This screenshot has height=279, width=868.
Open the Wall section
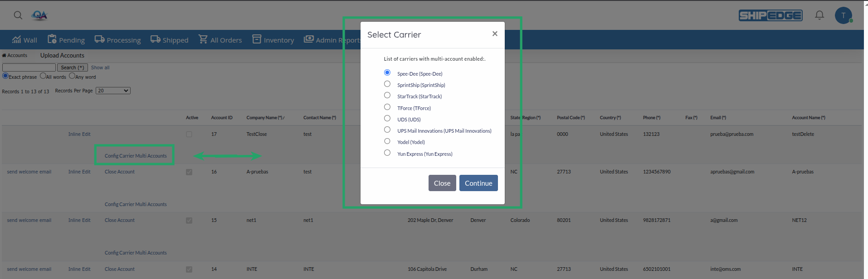[x=24, y=39]
